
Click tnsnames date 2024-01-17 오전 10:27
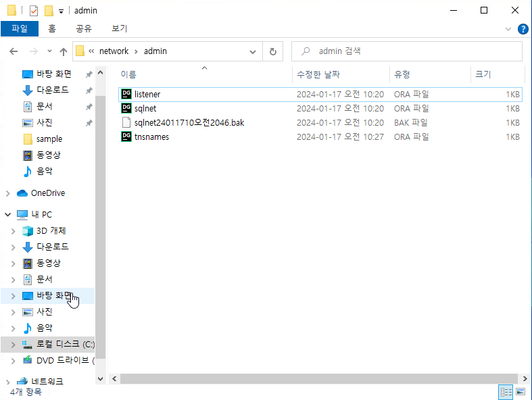[x=340, y=136]
